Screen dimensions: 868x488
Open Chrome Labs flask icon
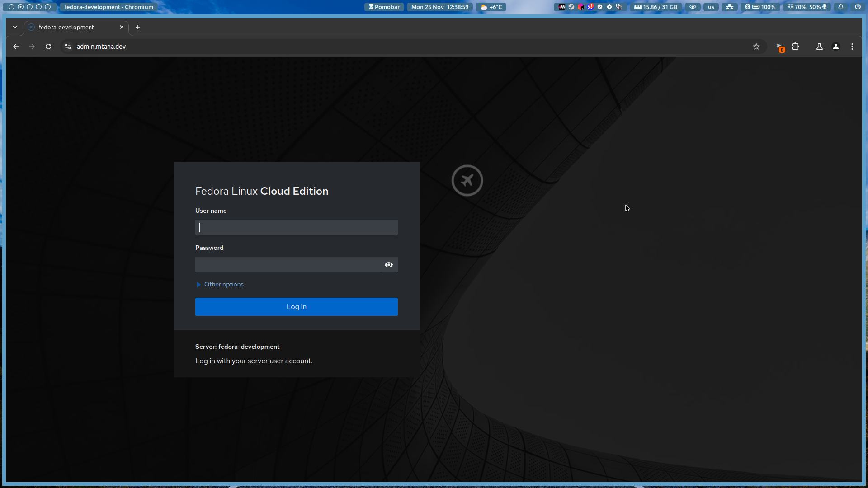[x=820, y=47]
